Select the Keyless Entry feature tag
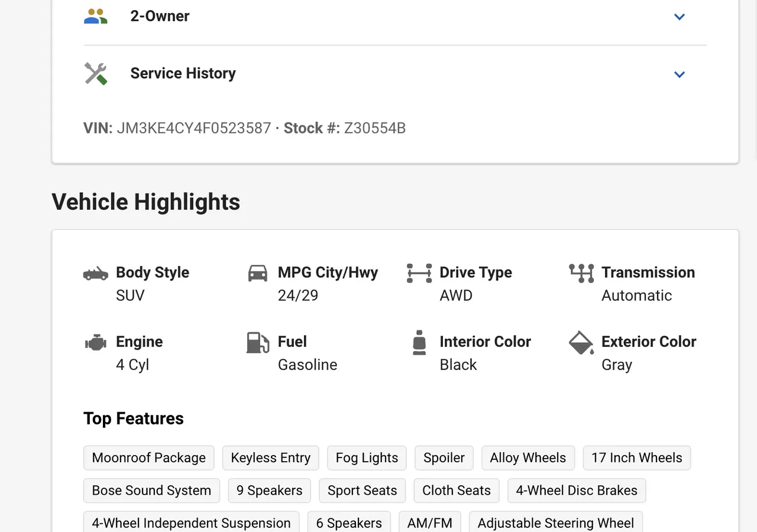Viewport: 757px width, 532px height. click(x=270, y=458)
